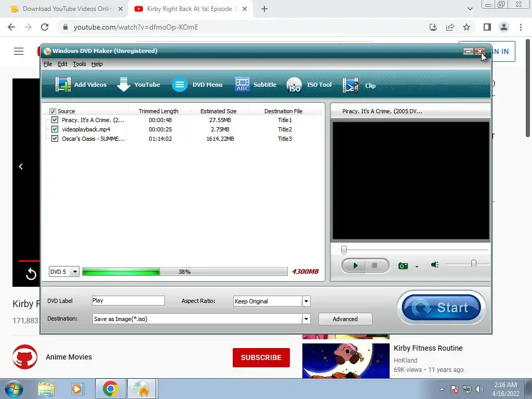Click the Estimated Size column header

[x=219, y=111]
